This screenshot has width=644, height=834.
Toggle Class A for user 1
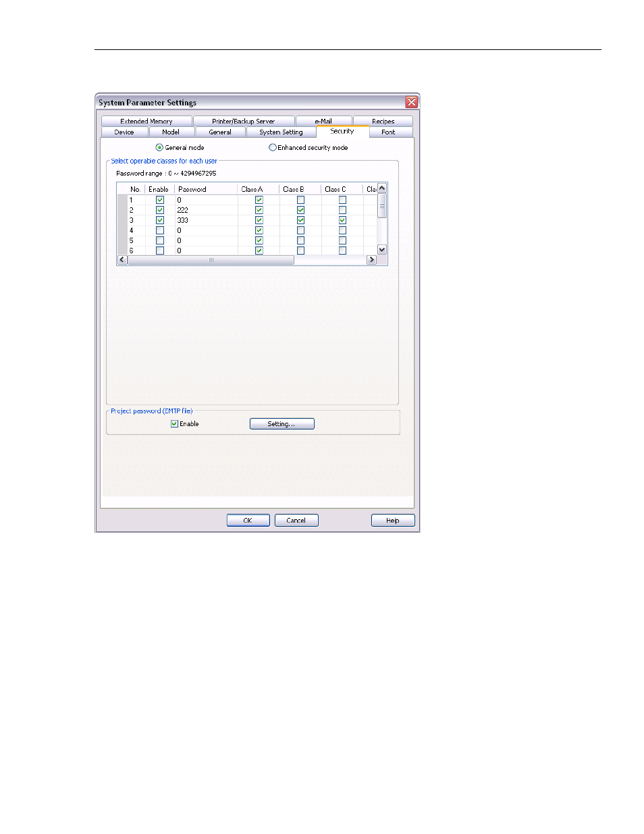259,200
